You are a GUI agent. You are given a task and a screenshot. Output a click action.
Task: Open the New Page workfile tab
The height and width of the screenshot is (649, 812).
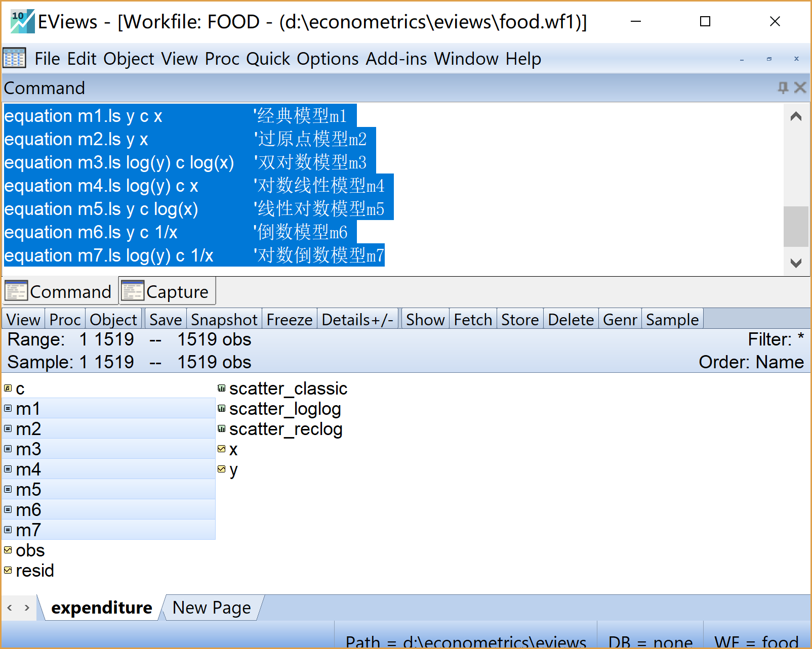tap(211, 608)
